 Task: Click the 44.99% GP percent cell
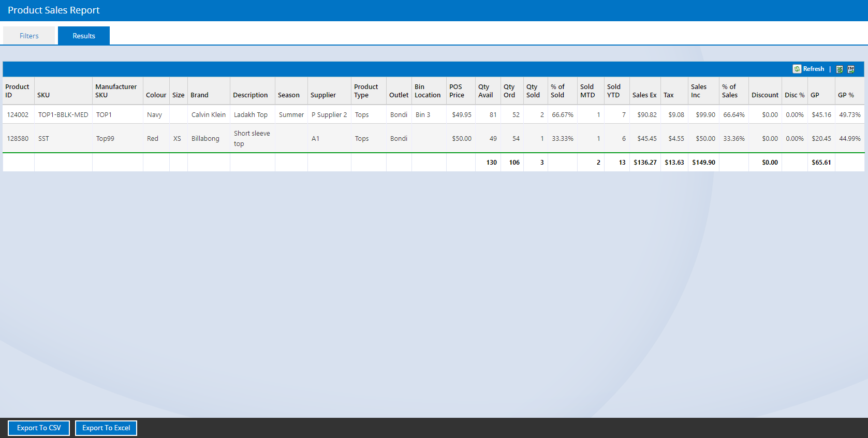pyautogui.click(x=850, y=138)
